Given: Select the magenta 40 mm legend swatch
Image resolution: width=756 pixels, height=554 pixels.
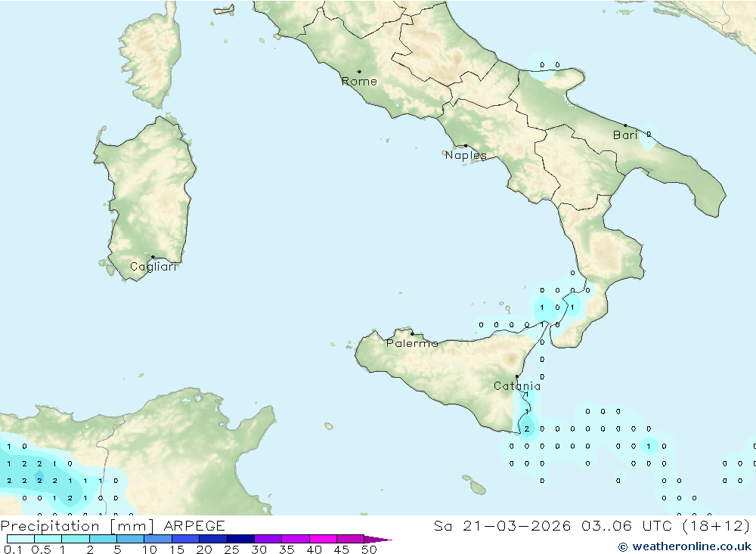Looking at the screenshot, I should 323,539.
